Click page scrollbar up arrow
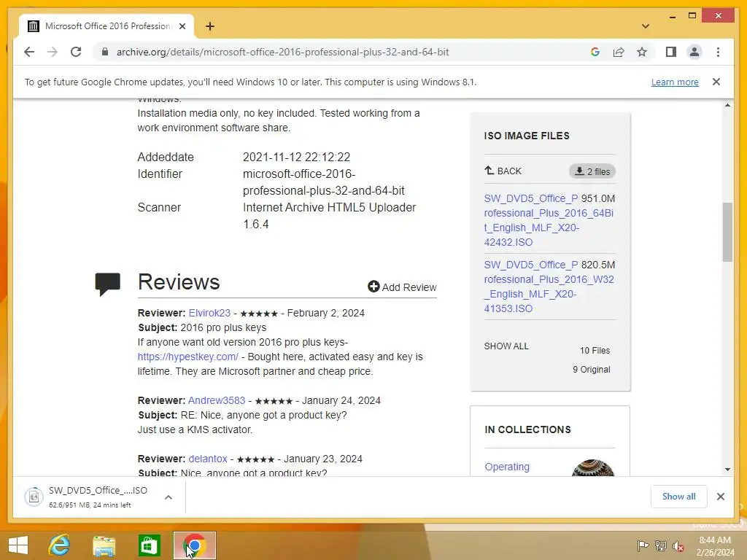This screenshot has height=560, width=747. point(727,105)
